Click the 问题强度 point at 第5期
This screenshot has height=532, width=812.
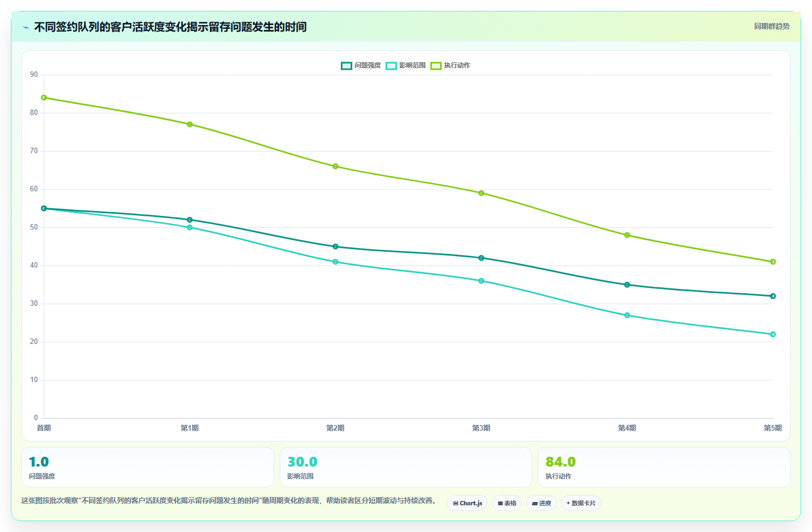[x=773, y=296]
